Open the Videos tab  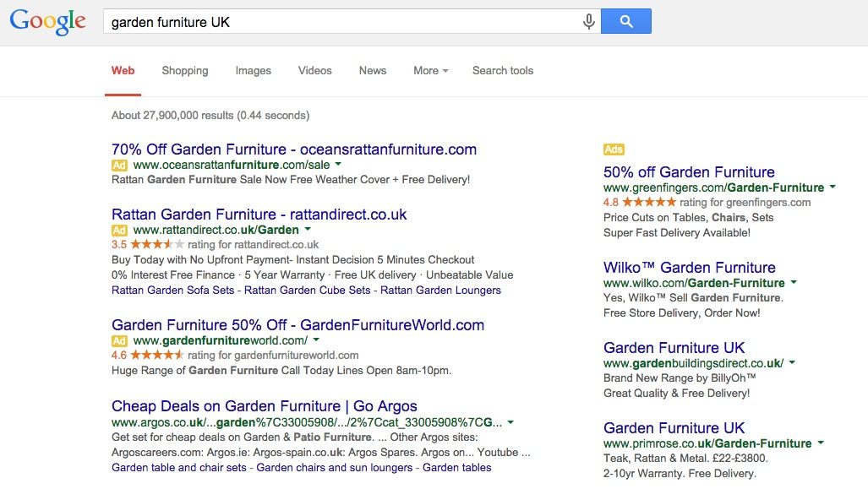[x=315, y=71]
